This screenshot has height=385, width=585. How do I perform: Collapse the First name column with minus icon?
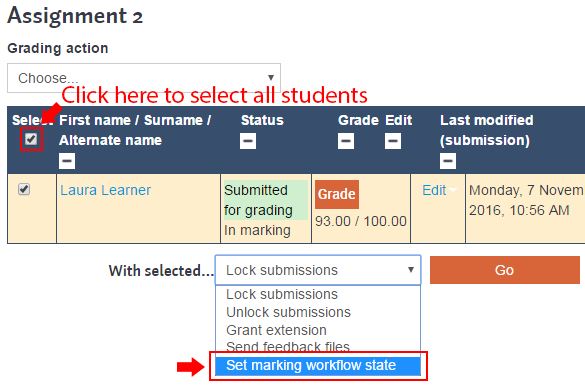tap(67, 161)
